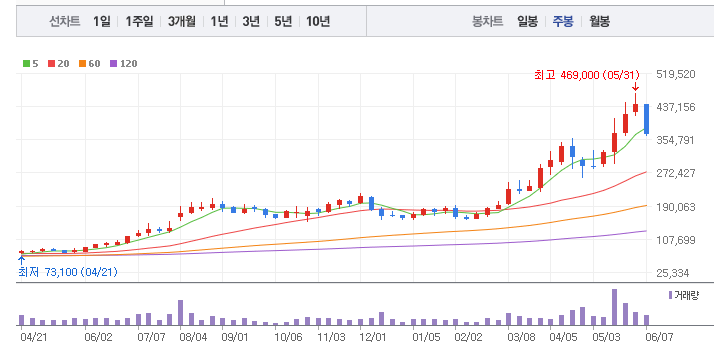Click the orange 60 moving-average swatch
The height and width of the screenshot is (362, 714).
(82, 64)
